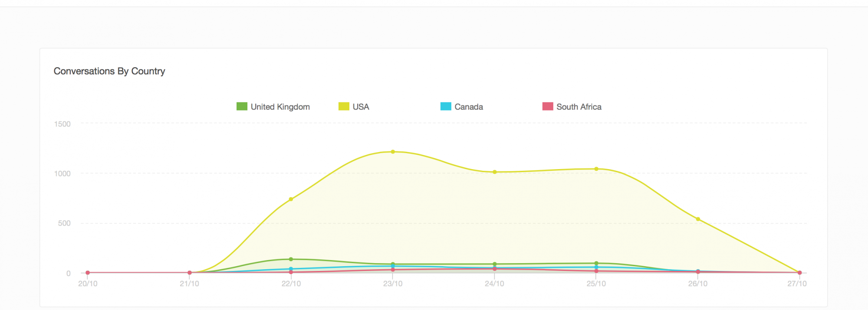Click the red South Africa legend swatch
The image size is (868, 310).
click(548, 106)
